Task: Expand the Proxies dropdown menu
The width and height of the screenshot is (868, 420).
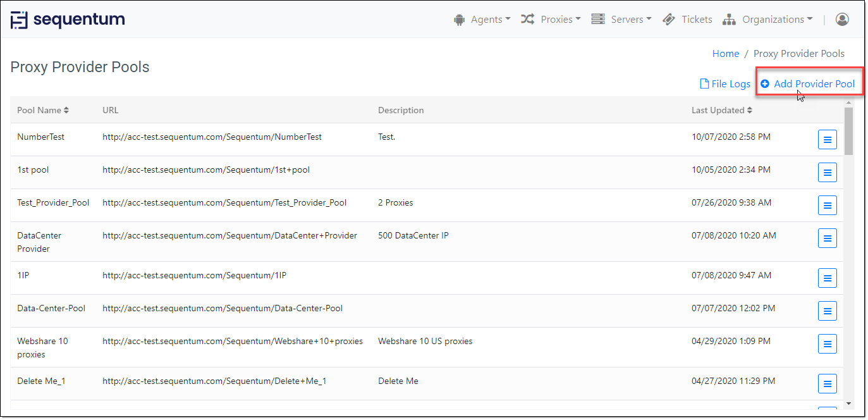Action: pos(551,20)
